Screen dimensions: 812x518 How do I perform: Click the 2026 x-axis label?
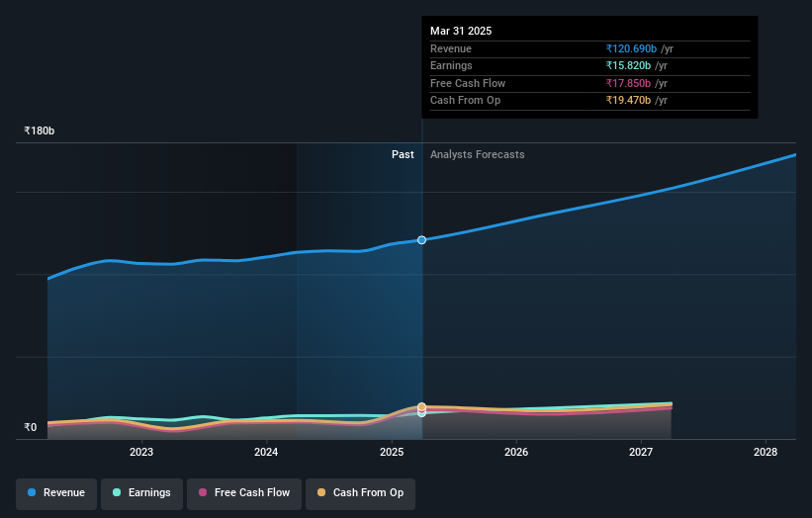coord(516,453)
